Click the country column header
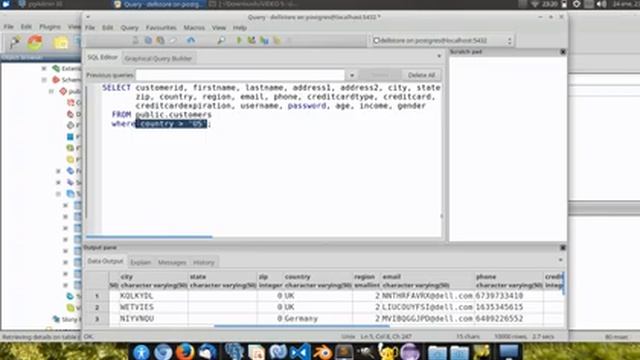Viewport: 640px width, 360px height. 318,281
